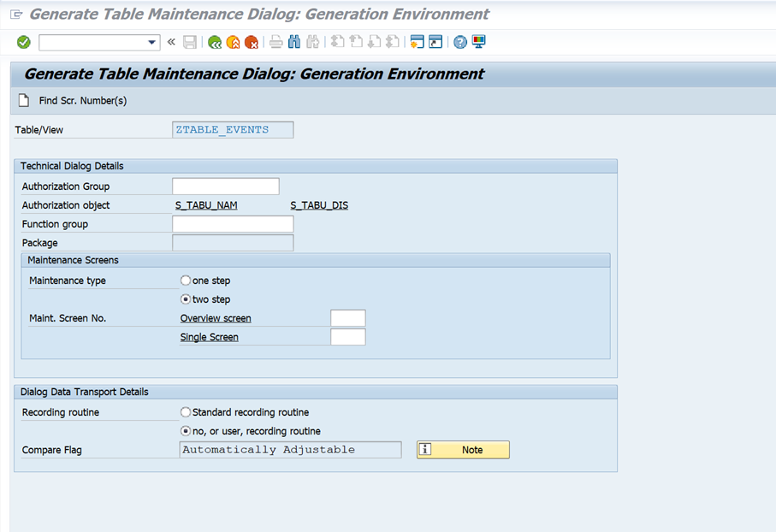776x532 pixels.
Task: Click the Create New Session icon
Action: (x=418, y=42)
